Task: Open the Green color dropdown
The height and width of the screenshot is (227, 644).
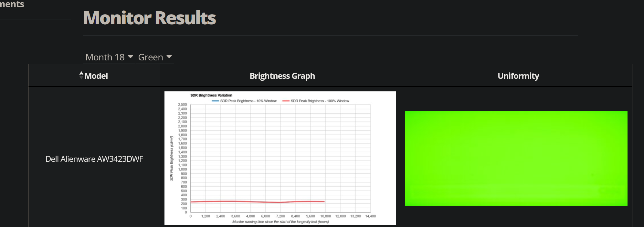Action: click(x=155, y=57)
